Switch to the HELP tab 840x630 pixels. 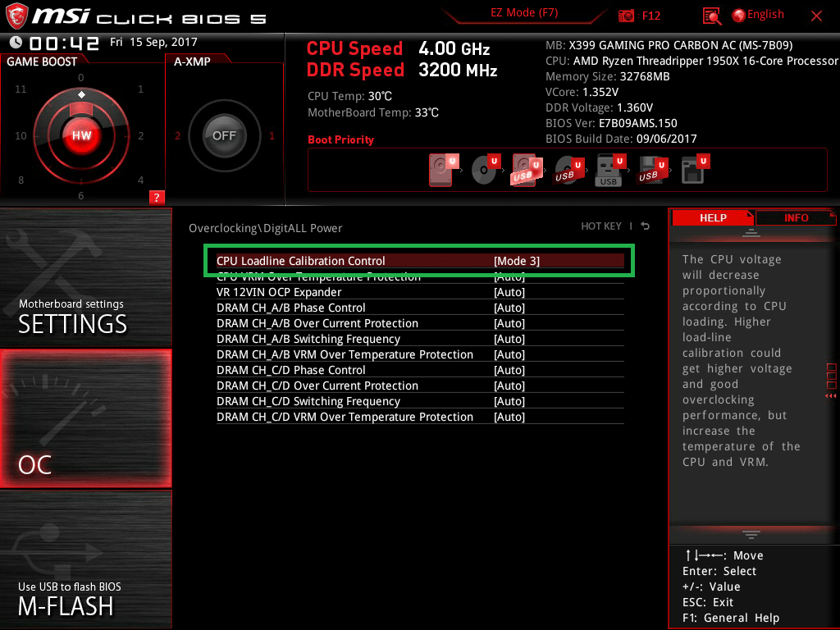point(713,217)
